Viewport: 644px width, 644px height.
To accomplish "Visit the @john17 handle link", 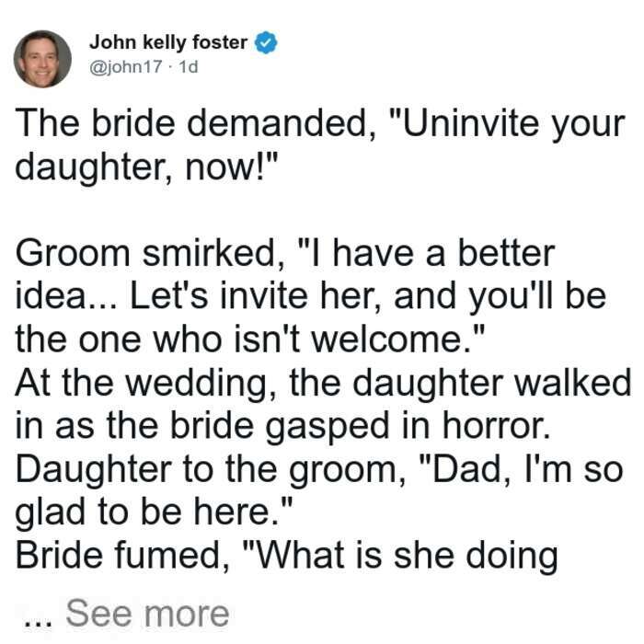I will click(126, 66).
